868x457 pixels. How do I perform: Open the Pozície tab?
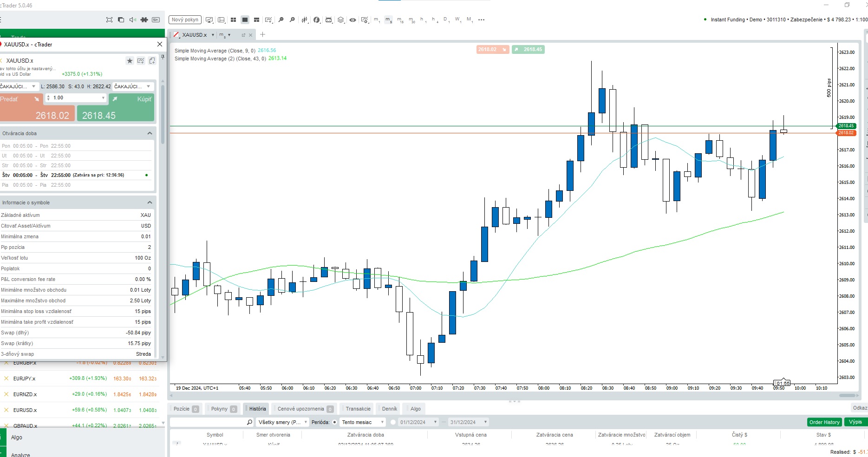pos(182,409)
